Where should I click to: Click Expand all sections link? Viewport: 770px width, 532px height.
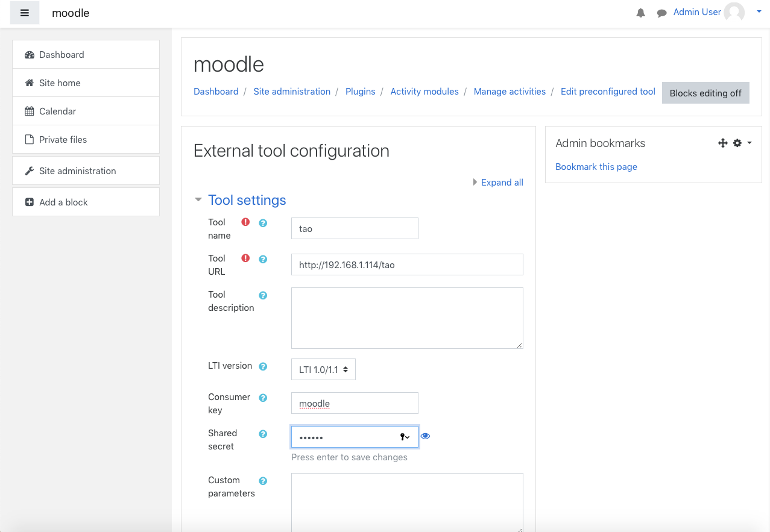tap(502, 183)
